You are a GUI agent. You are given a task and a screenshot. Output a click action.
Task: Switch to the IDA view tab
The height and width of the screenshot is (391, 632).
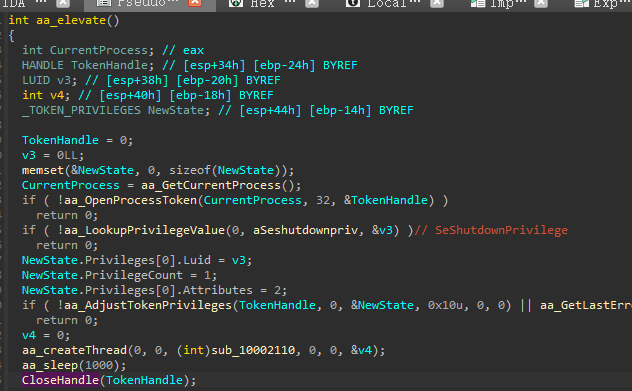(24, 3)
